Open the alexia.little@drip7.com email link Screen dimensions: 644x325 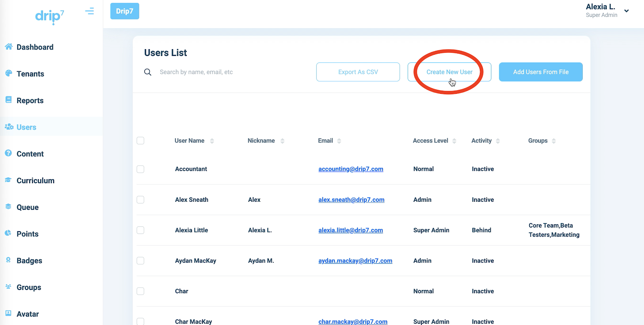(351, 230)
